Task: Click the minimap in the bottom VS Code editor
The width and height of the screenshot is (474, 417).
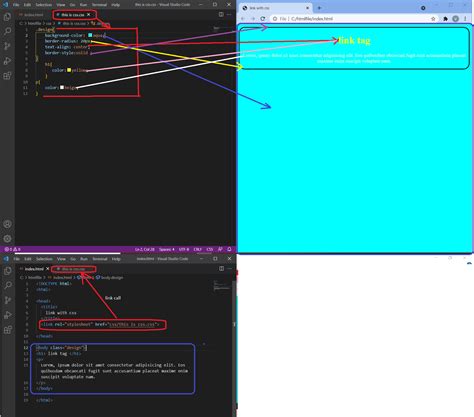Action: point(221,286)
